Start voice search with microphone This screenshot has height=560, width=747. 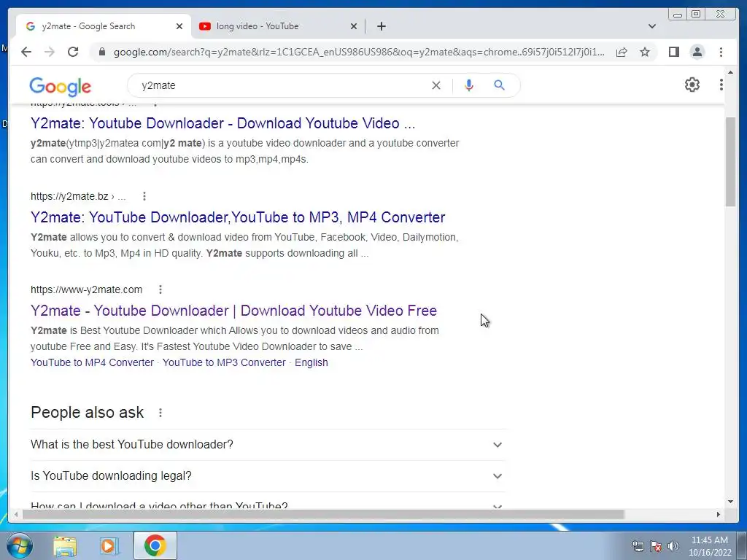469,85
